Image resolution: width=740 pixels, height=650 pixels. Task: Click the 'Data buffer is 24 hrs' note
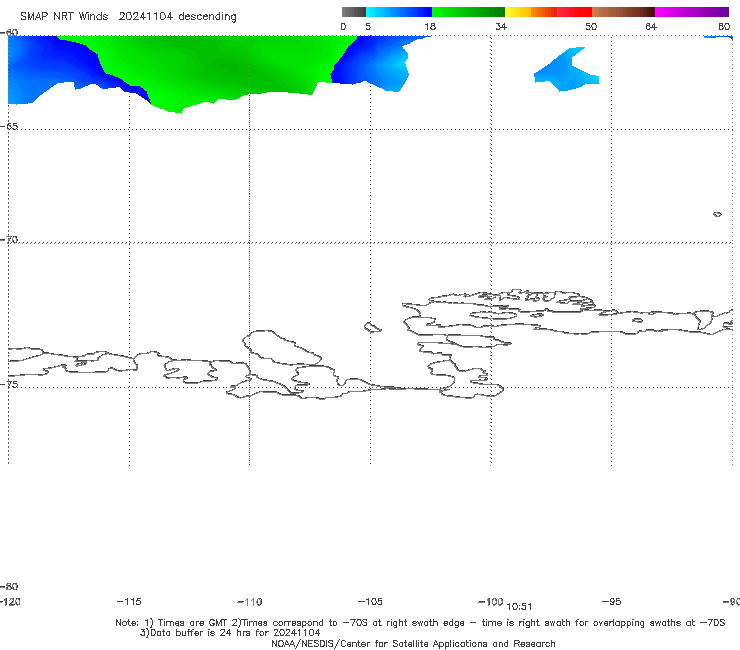(x=230, y=633)
